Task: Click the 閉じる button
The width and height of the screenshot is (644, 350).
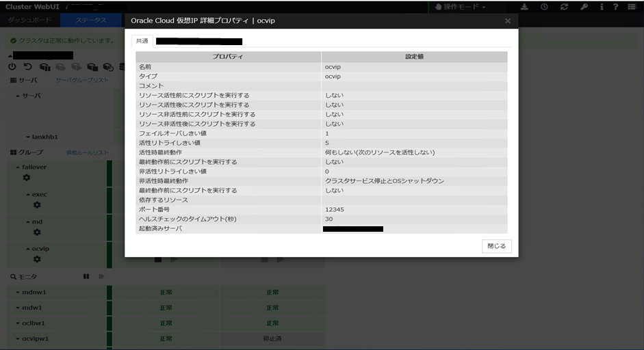Action: (x=496, y=246)
